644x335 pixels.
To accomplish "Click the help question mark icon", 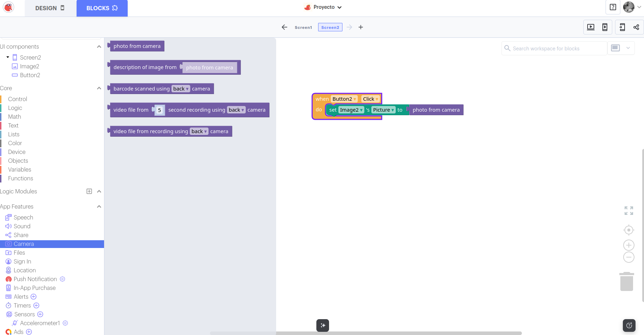I will point(613,7).
